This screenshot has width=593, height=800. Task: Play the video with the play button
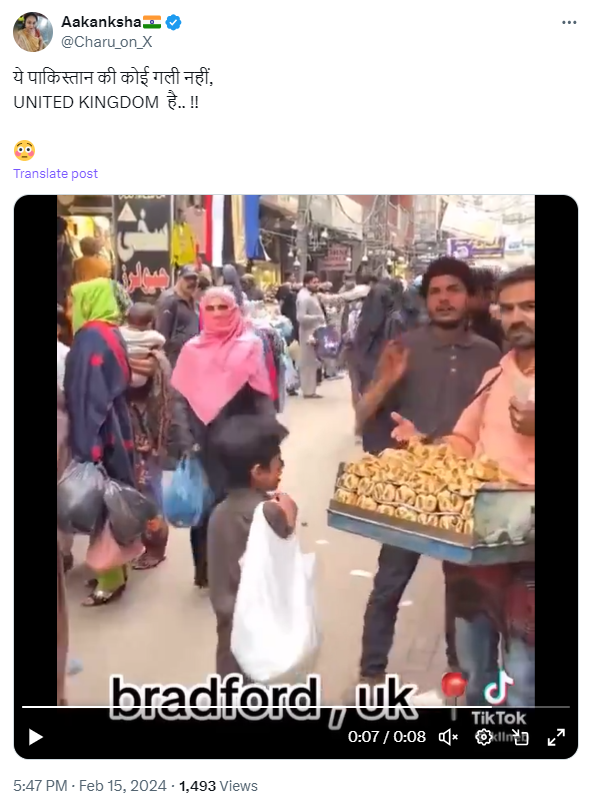35,737
